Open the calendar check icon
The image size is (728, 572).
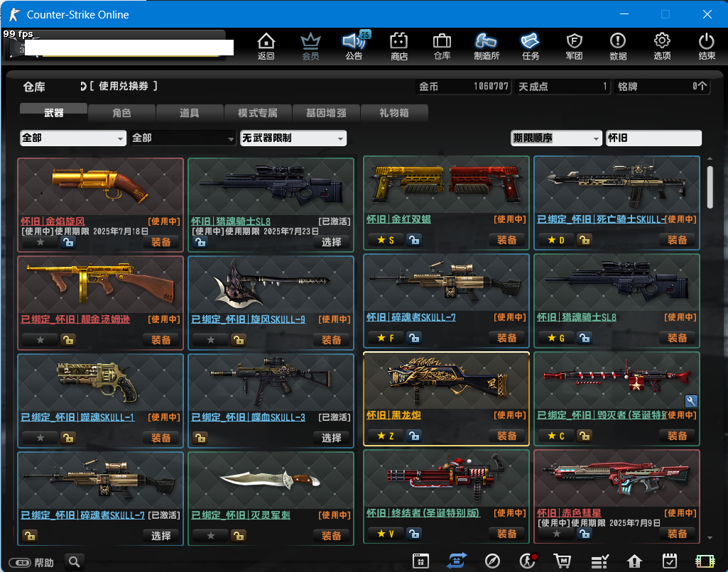coord(670,561)
